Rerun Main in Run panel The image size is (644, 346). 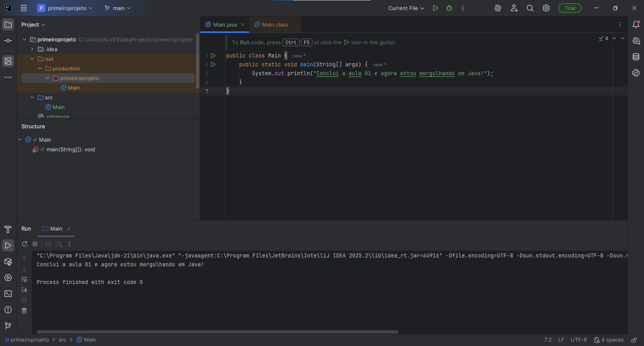(x=25, y=244)
